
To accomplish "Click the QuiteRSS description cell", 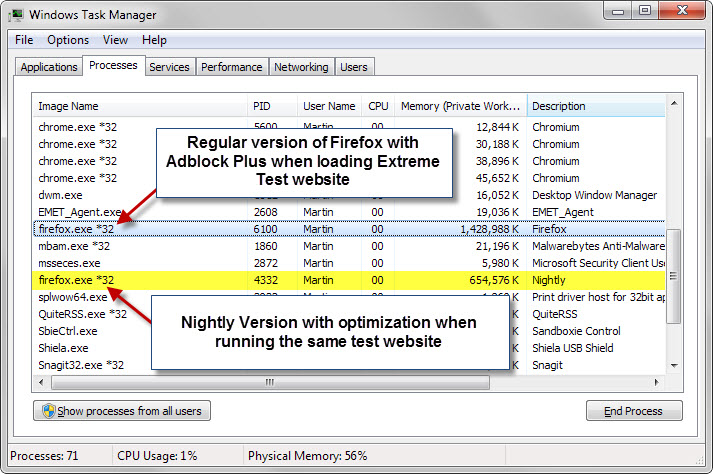I will tap(554, 314).
